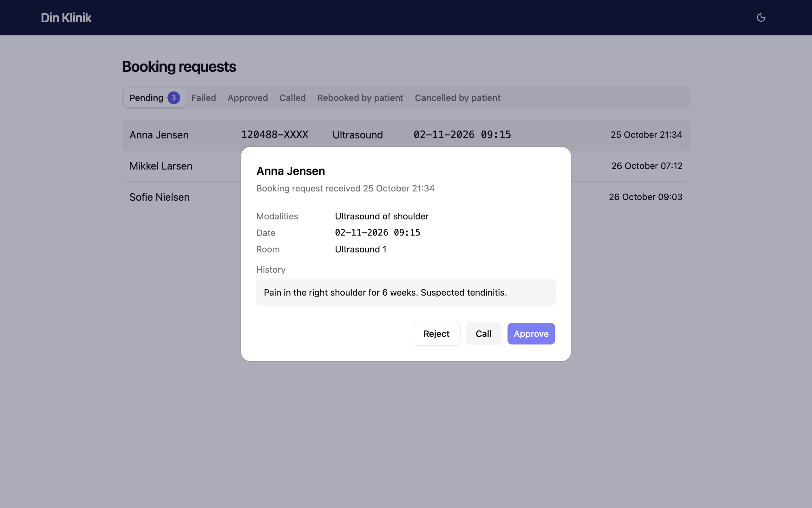Approve Anna Jensen's booking request

531,334
